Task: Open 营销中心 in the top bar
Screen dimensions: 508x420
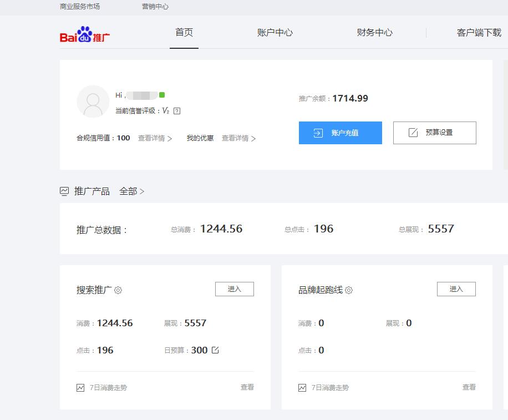Action: pyautogui.click(x=155, y=7)
